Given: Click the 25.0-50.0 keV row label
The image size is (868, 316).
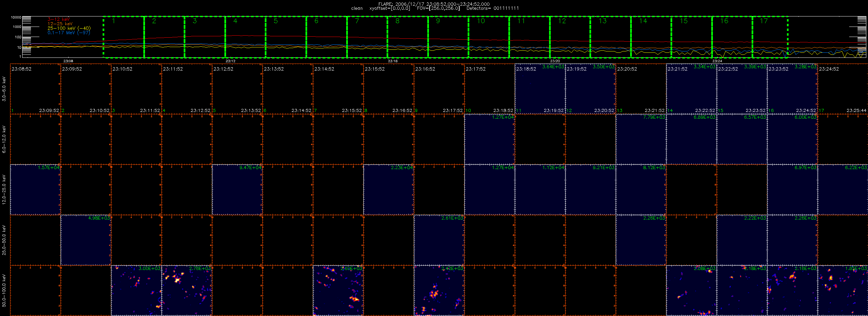Looking at the screenshot, I should click(4, 240).
